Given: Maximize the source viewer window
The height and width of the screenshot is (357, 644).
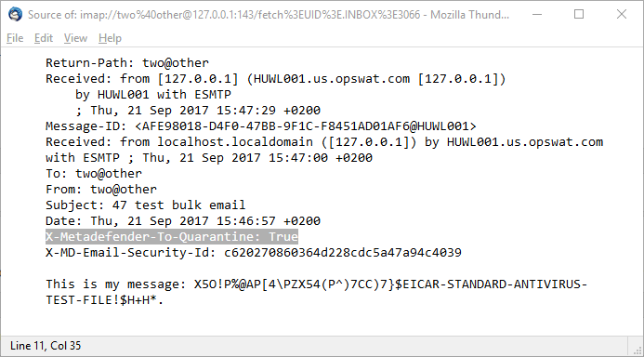Looking at the screenshot, I should click(579, 14).
